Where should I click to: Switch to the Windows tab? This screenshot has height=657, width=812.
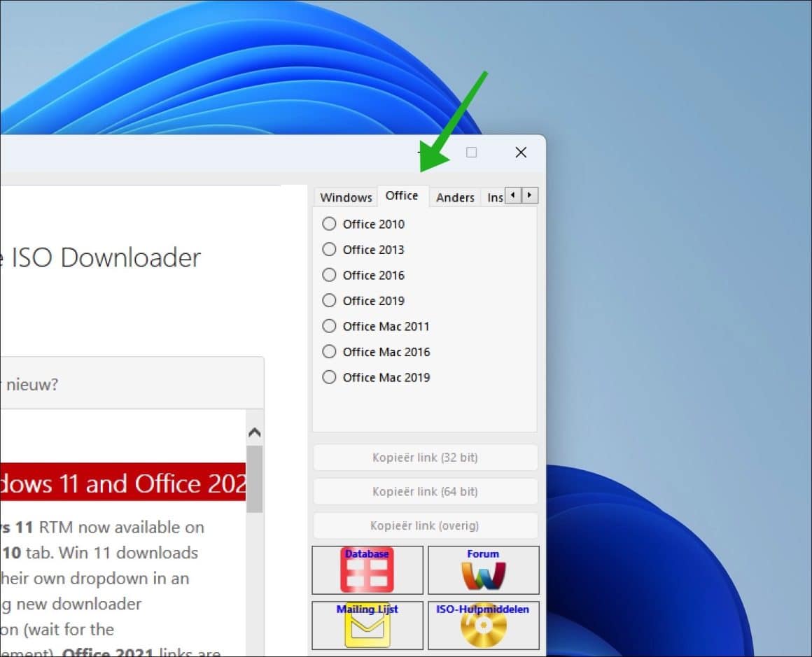tap(345, 197)
